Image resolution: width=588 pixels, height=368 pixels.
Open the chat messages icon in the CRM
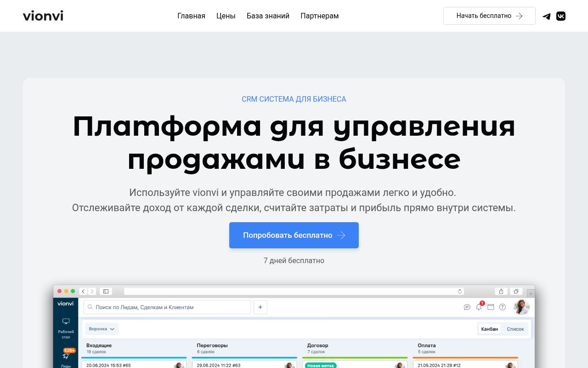pos(467,307)
